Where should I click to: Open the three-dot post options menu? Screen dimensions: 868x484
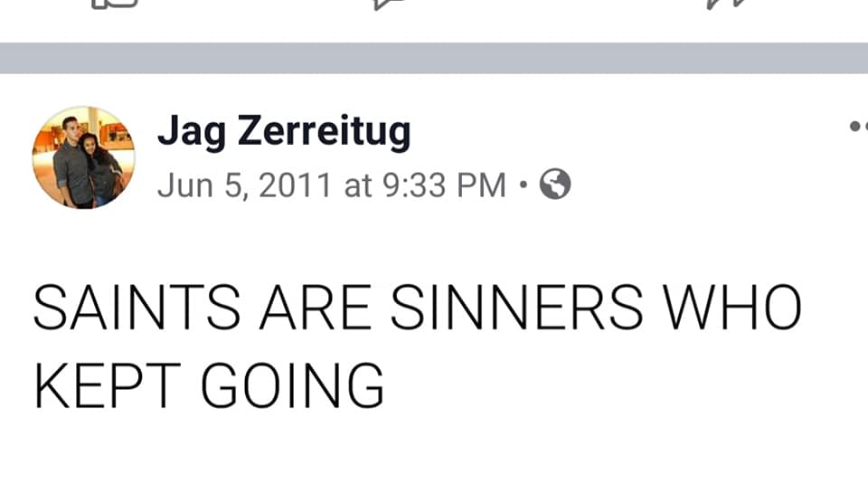point(857,127)
